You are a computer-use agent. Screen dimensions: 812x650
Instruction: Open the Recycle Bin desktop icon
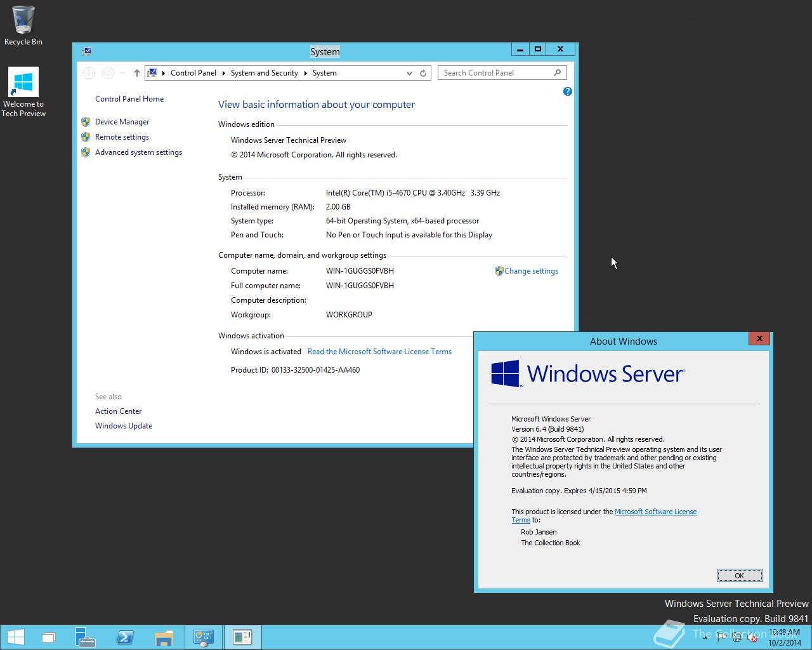(23, 25)
